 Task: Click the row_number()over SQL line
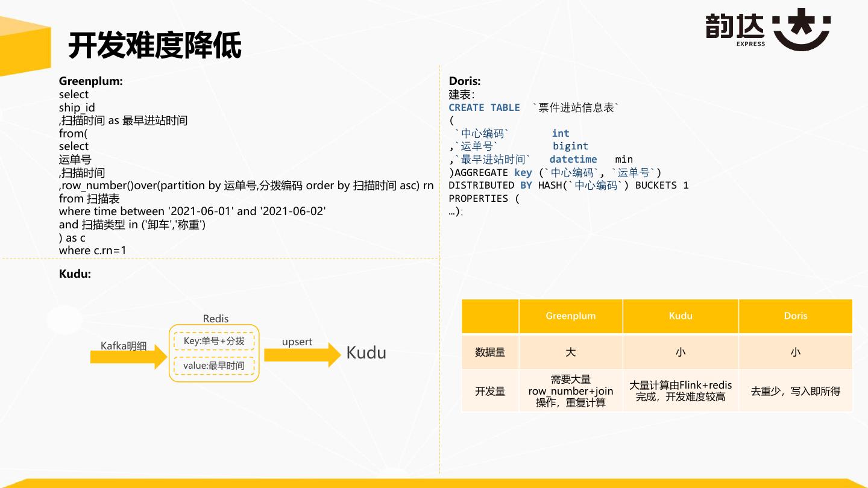point(246,186)
